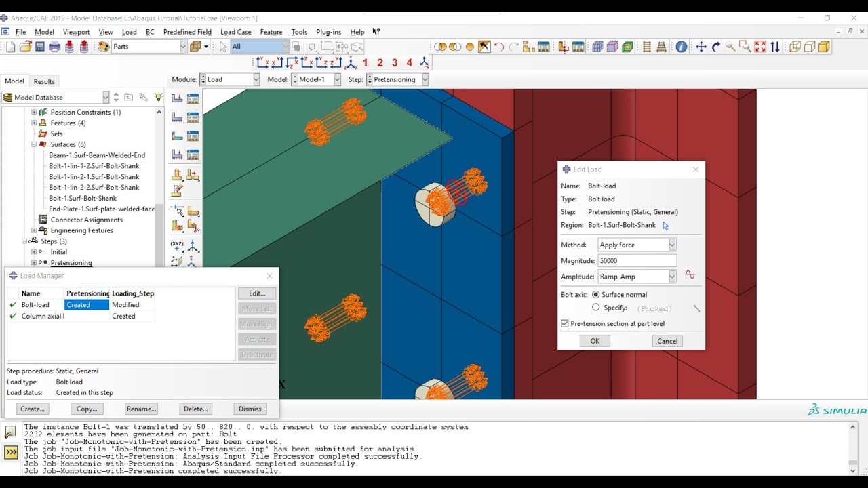Click Delete... in Load Manager
Image resolution: width=868 pixels, height=488 pixels.
click(x=196, y=409)
